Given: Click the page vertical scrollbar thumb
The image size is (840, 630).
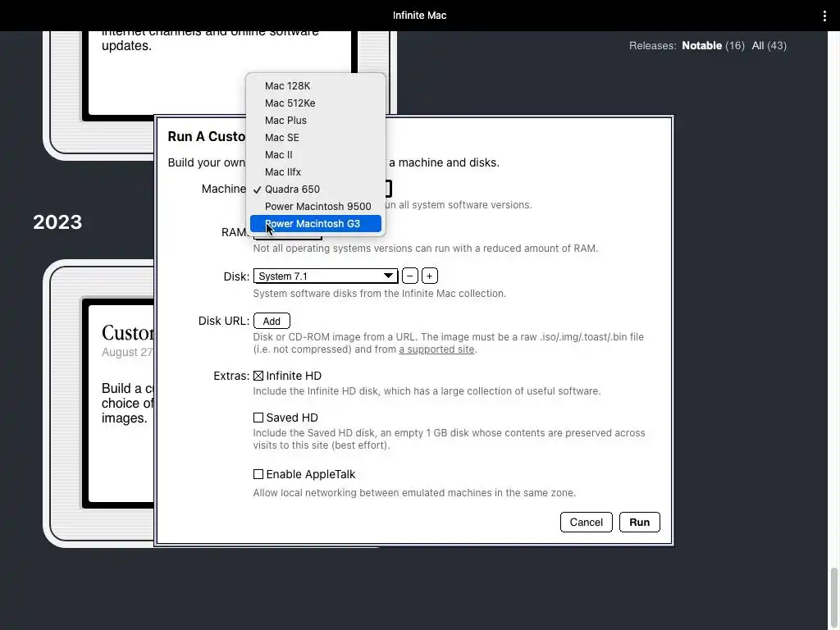Looking at the screenshot, I should point(834,599).
